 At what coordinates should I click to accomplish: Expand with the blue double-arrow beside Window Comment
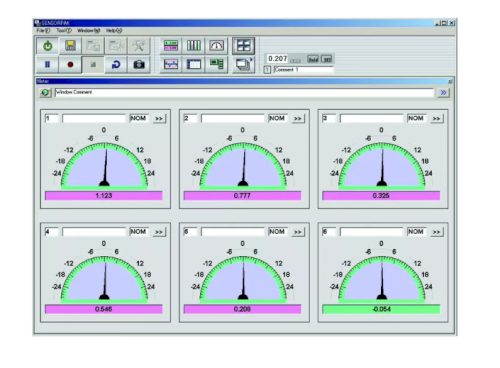click(443, 93)
